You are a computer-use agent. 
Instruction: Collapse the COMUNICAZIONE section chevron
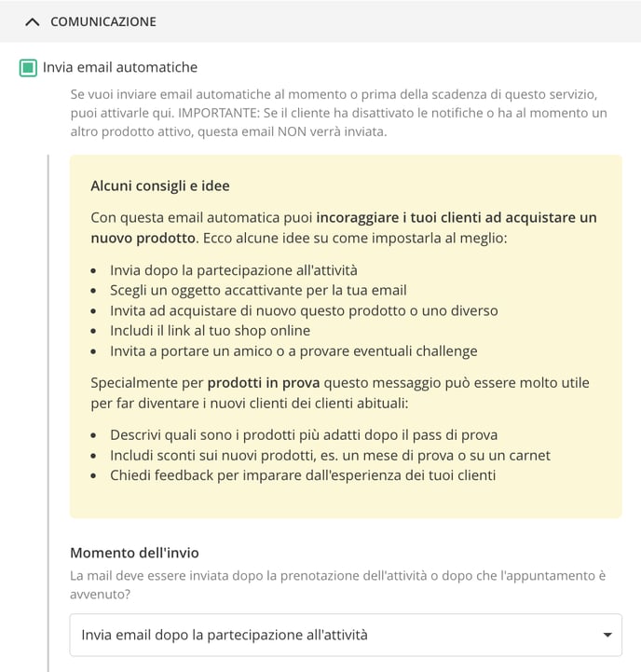pos(32,21)
